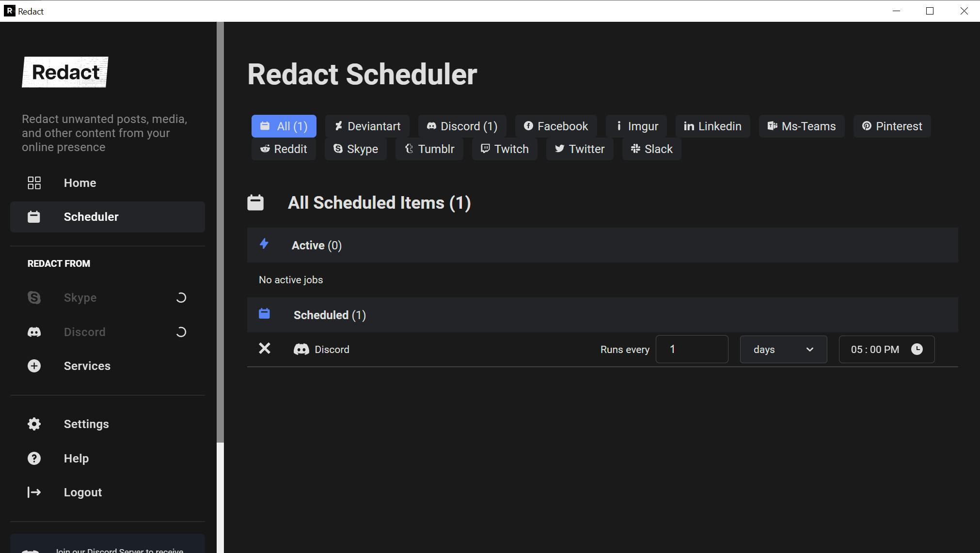Open Help from the sidebar
980x553 pixels.
tap(108, 459)
